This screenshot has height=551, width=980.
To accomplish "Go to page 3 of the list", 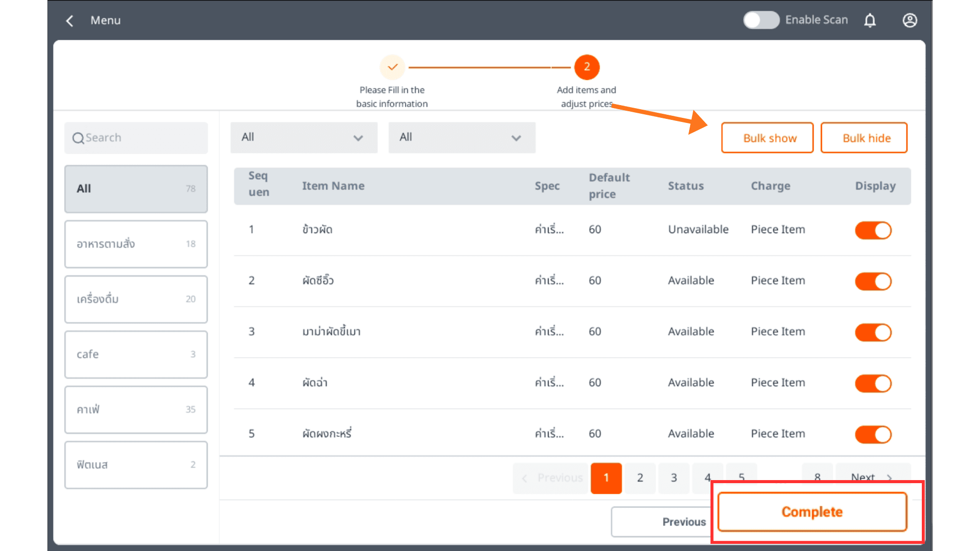I will tap(674, 478).
